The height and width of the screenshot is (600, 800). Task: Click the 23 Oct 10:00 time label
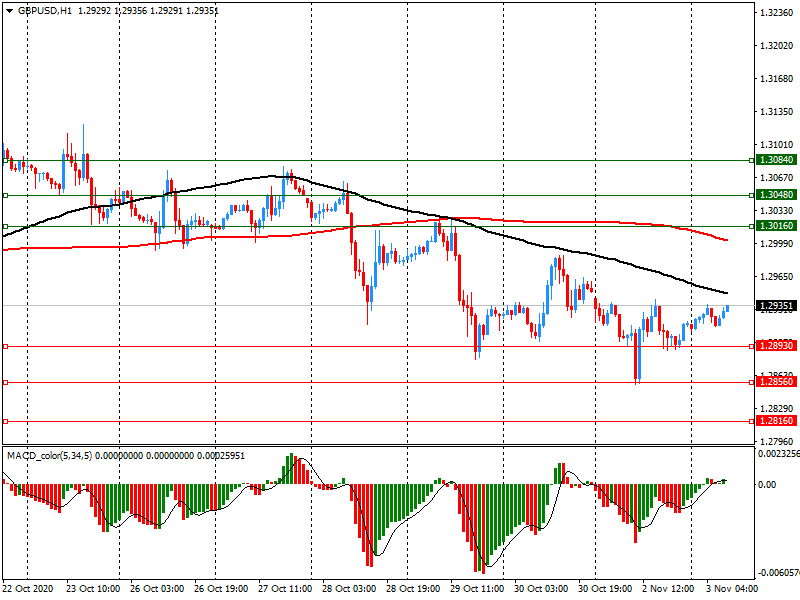pyautogui.click(x=93, y=589)
